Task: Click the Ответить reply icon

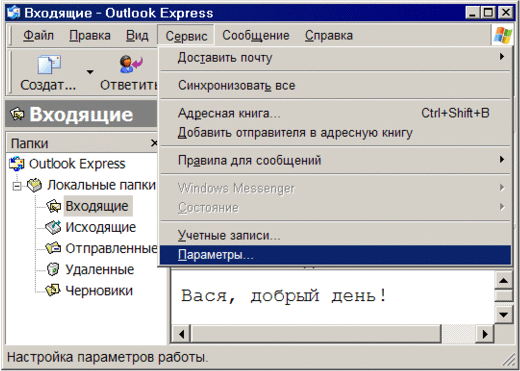Action: coord(131,64)
